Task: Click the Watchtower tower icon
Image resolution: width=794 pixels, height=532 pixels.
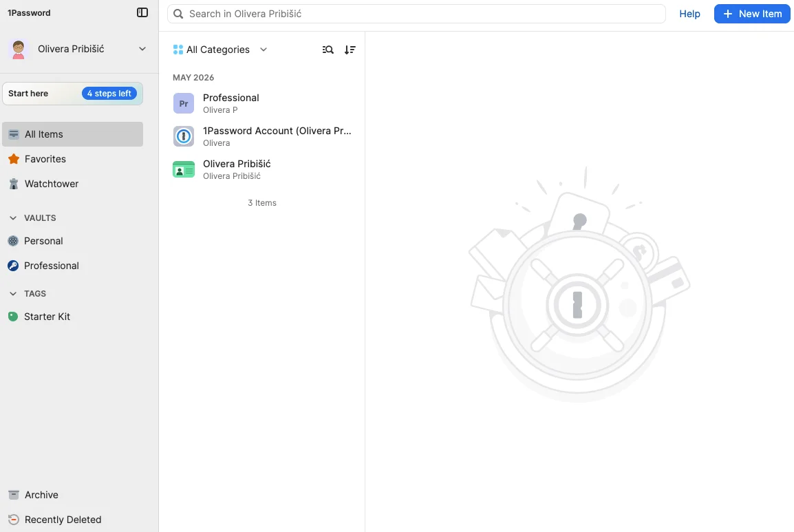Action: point(14,184)
